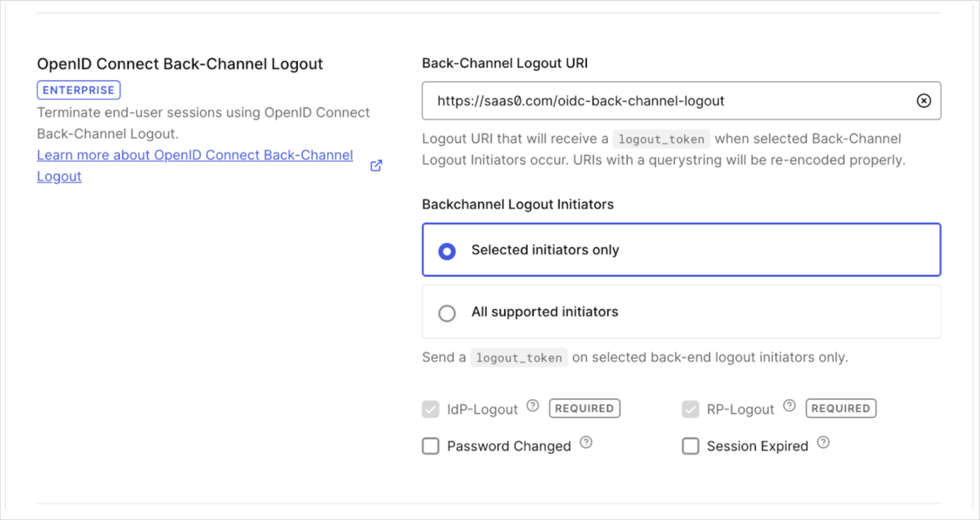View help for RP-Logout initiator
980x520 pixels.
coord(789,405)
